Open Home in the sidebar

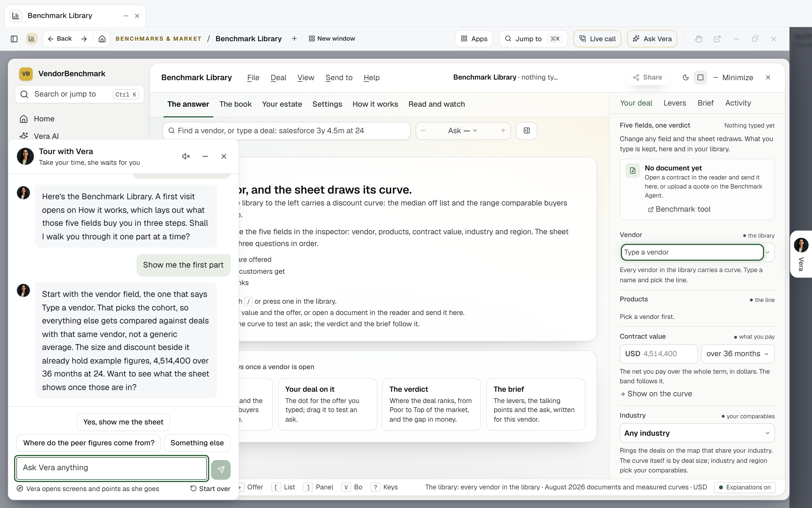(x=44, y=119)
